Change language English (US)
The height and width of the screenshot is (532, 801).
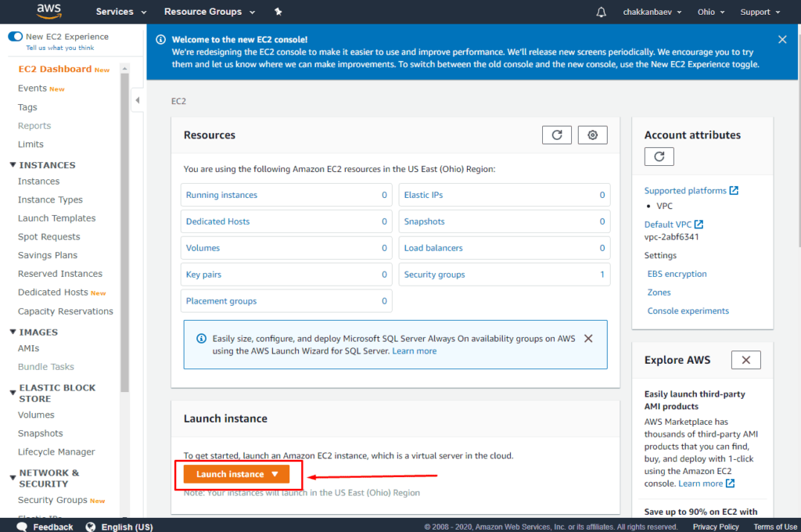120,527
